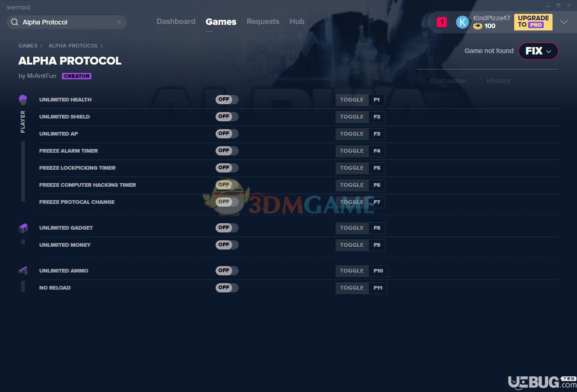Click the GAMES breadcrumb link
This screenshot has height=392, width=577.
click(28, 46)
